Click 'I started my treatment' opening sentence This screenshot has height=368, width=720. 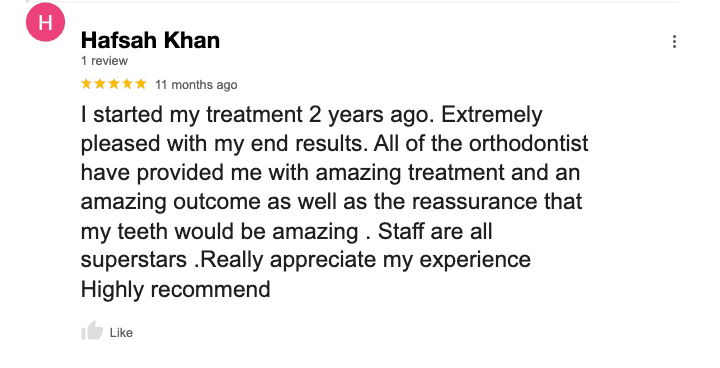[x=191, y=114]
